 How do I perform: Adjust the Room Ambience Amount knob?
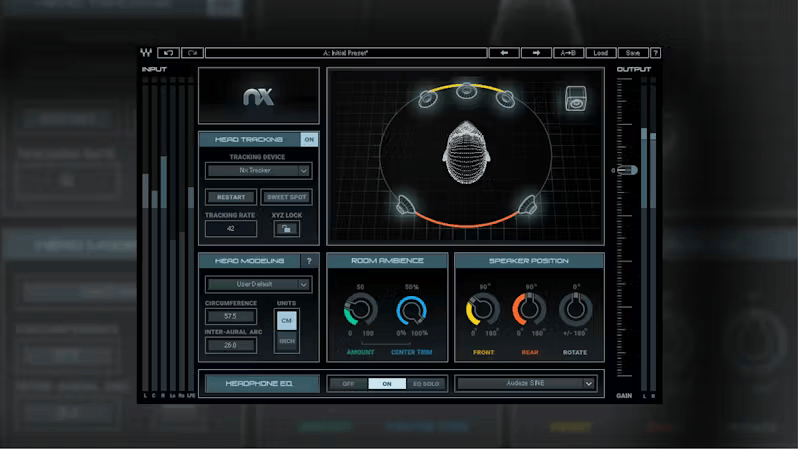click(360, 309)
